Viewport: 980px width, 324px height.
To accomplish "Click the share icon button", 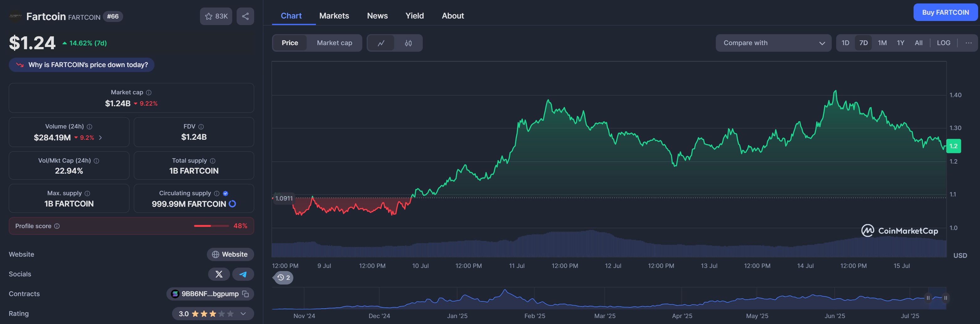I will [x=245, y=16].
